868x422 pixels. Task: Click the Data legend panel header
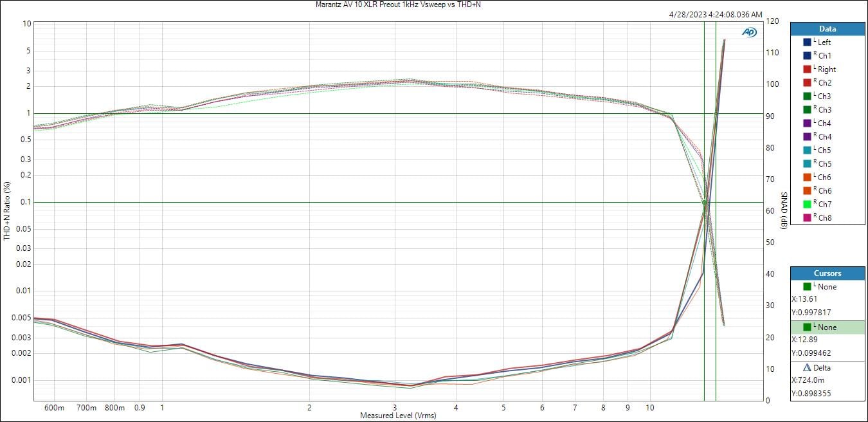pyautogui.click(x=827, y=29)
